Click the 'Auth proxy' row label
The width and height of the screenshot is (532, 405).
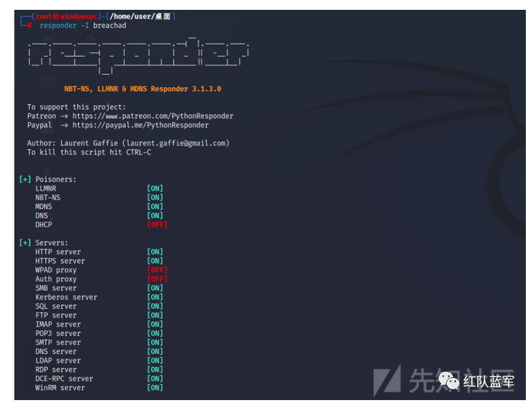click(56, 279)
